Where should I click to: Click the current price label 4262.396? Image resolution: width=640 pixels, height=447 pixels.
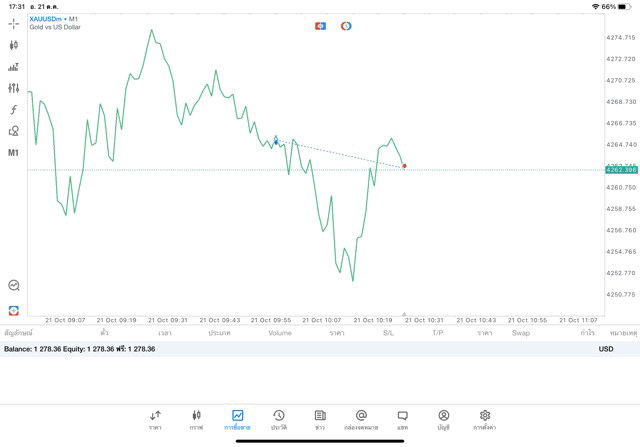point(620,170)
